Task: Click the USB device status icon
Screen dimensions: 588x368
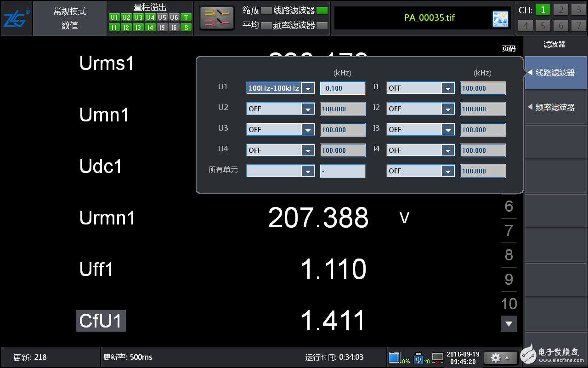Action: click(418, 358)
